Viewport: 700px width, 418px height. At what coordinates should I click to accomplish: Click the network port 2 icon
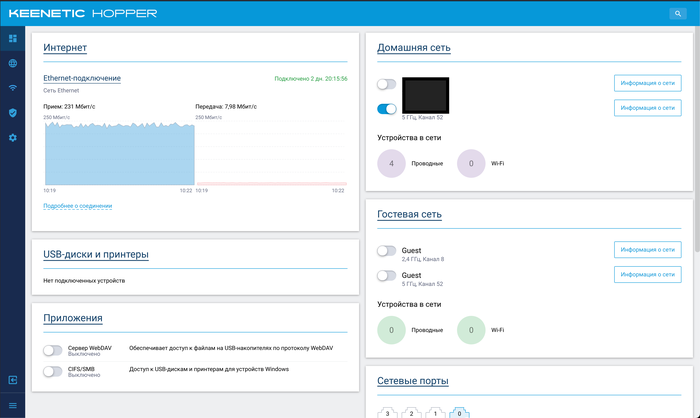tap(411, 413)
